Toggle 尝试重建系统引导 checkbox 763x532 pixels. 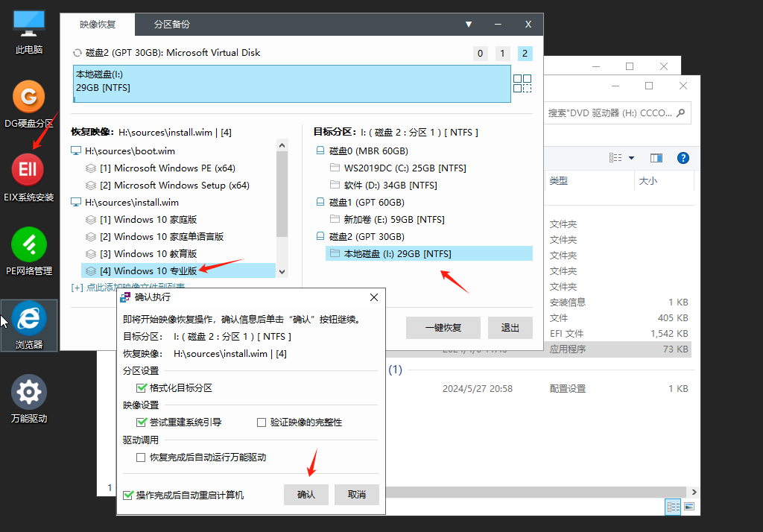141,422
